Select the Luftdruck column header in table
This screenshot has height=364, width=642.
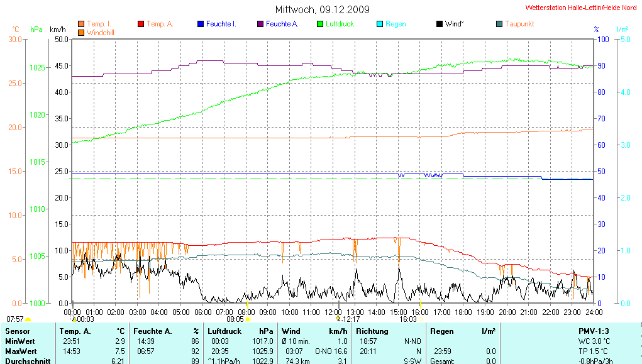[x=224, y=331]
